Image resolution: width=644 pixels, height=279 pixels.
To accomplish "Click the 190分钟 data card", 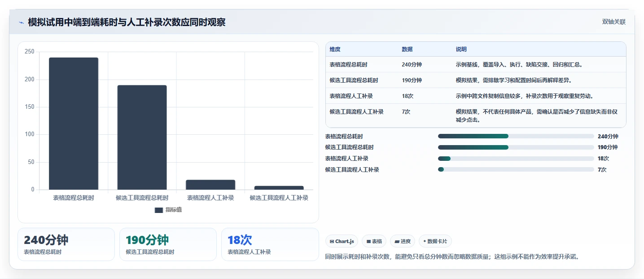I will coord(168,244).
